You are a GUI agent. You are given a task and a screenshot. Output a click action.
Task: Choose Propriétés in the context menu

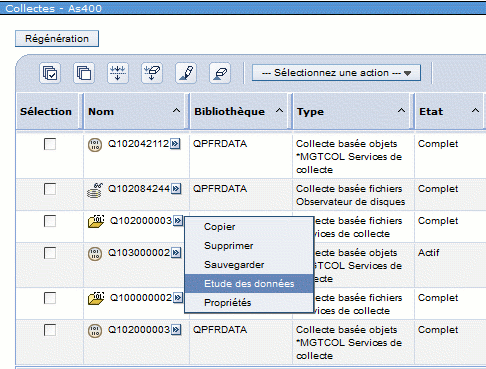click(249, 303)
